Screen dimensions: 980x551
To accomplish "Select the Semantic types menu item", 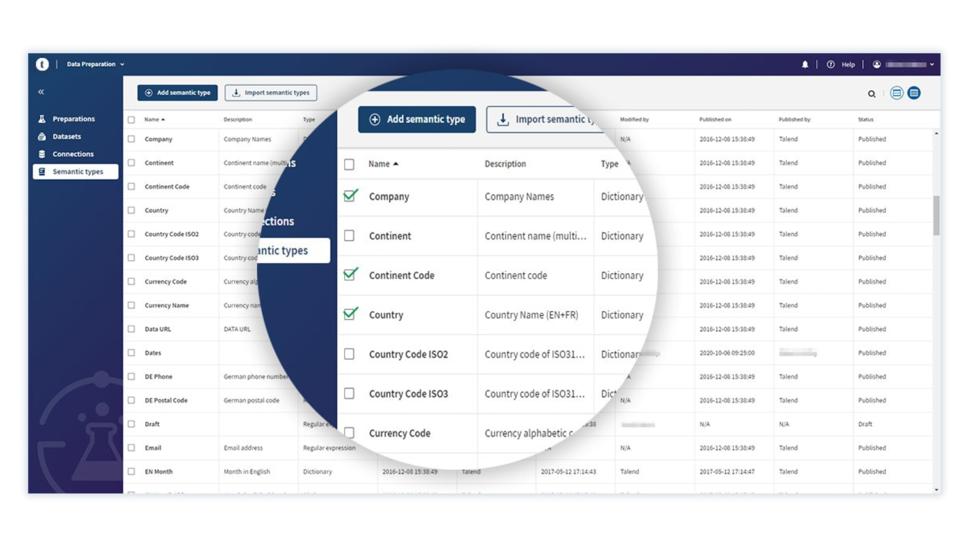I will [x=76, y=171].
